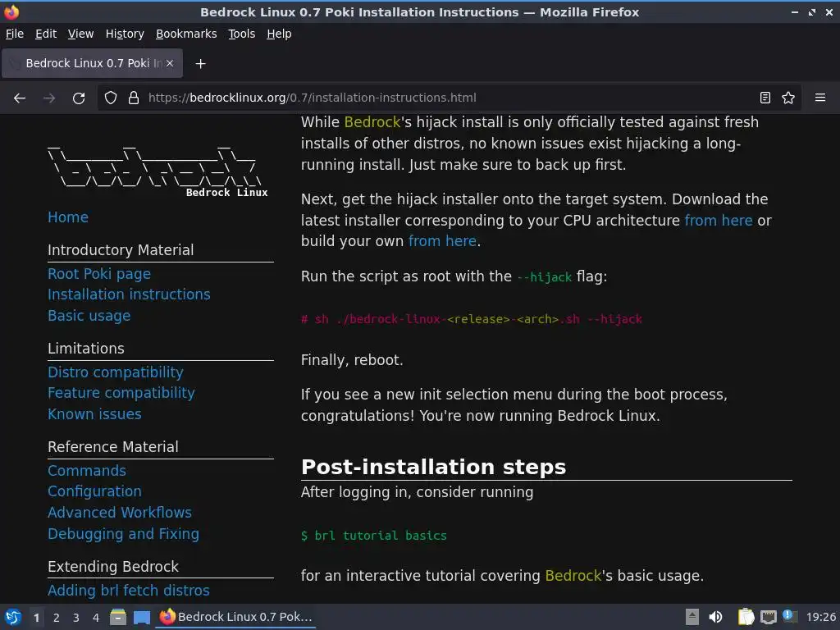Image resolution: width=840 pixels, height=630 pixels.
Task: Open the Configuration reference link
Action: pyautogui.click(x=94, y=491)
